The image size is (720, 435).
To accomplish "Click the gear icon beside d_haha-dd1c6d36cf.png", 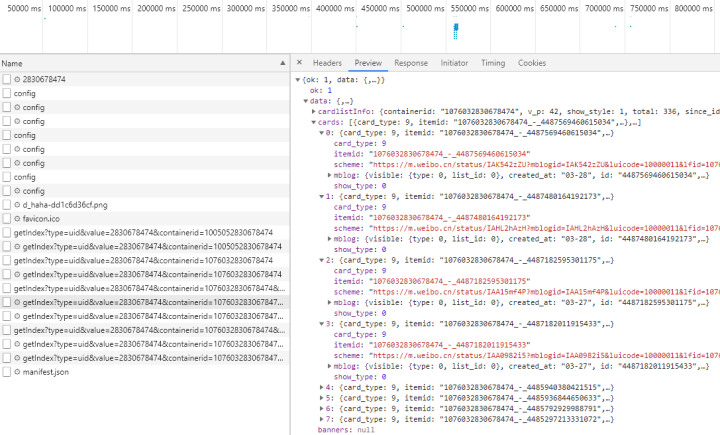I will (x=17, y=205).
